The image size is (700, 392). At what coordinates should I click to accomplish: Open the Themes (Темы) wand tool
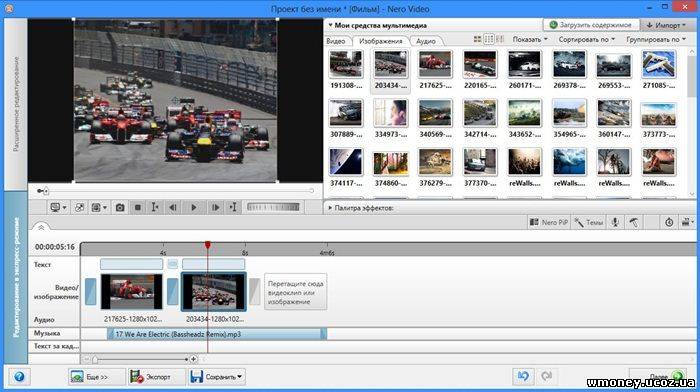[589, 222]
